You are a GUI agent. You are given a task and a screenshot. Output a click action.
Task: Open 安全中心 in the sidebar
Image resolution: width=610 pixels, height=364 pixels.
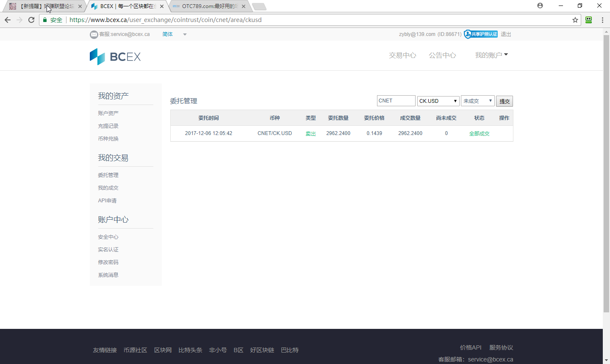pyautogui.click(x=108, y=237)
